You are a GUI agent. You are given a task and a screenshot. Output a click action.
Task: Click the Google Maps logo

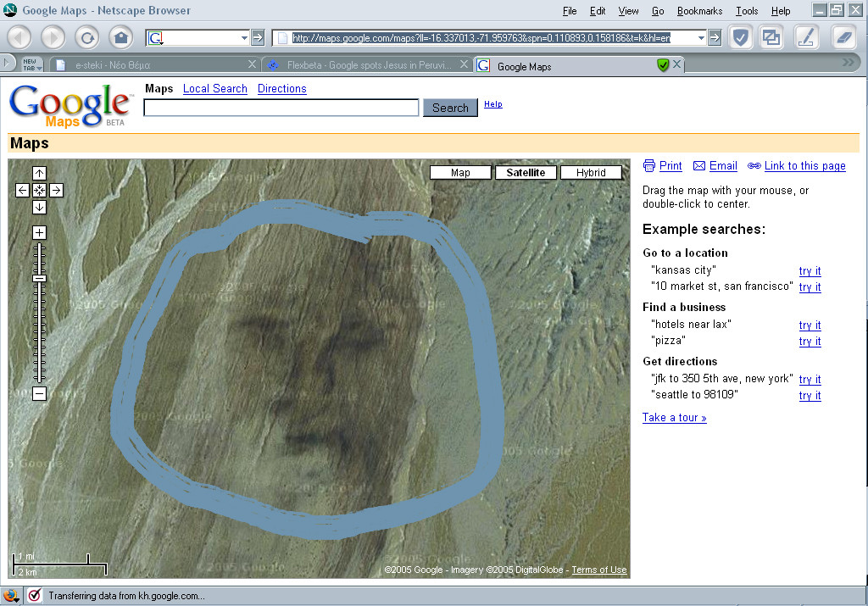coord(71,106)
